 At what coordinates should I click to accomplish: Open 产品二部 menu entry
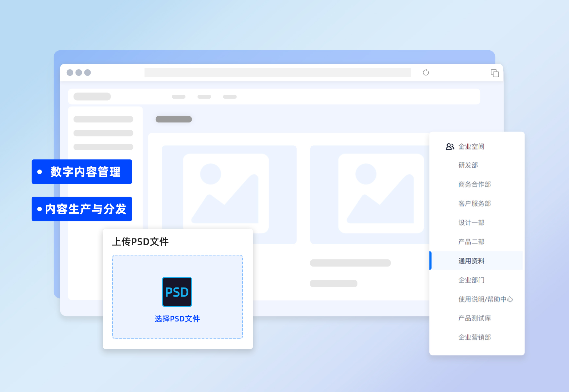coord(471,242)
